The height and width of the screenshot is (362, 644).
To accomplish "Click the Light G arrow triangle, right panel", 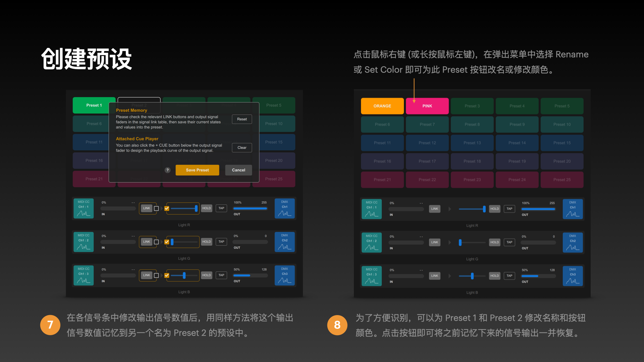I will 449,242.
